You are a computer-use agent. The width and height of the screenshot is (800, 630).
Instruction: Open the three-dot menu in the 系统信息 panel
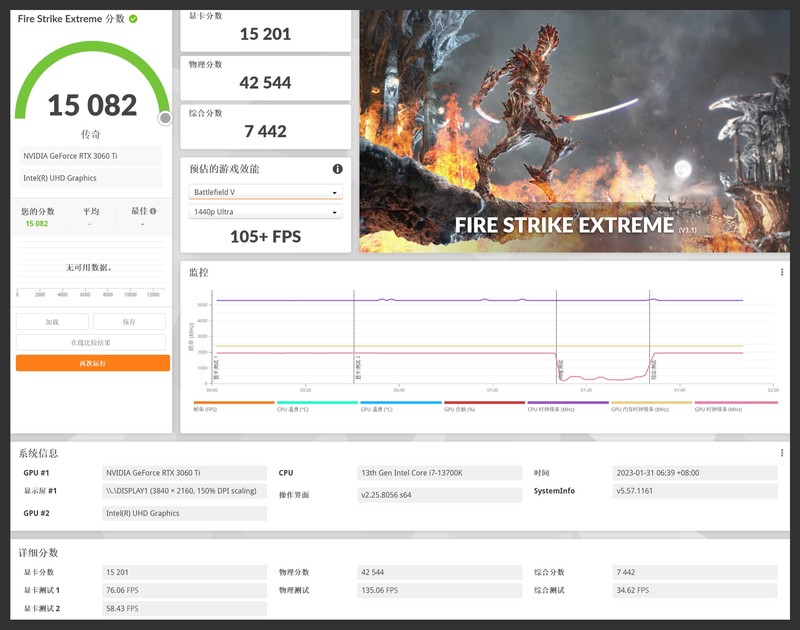pyautogui.click(x=781, y=453)
